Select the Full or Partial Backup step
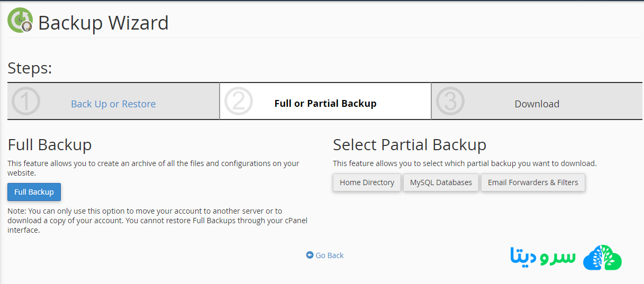 pos(325,104)
